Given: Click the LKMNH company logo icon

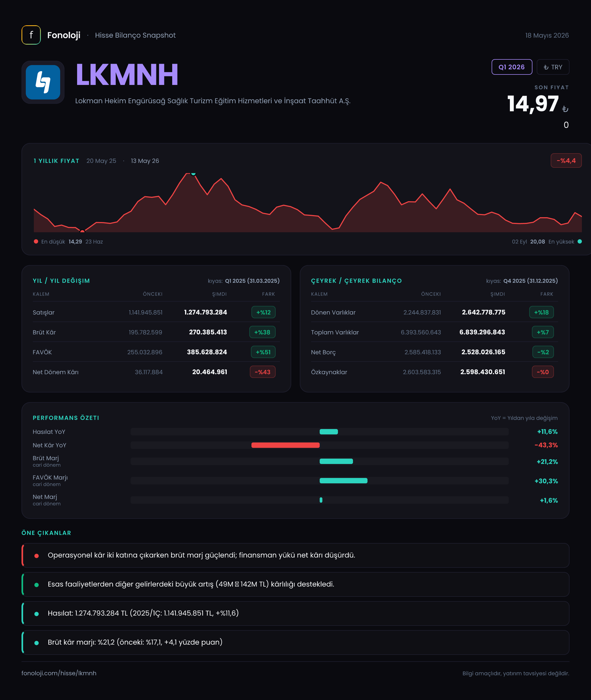Looking at the screenshot, I should pyautogui.click(x=43, y=82).
